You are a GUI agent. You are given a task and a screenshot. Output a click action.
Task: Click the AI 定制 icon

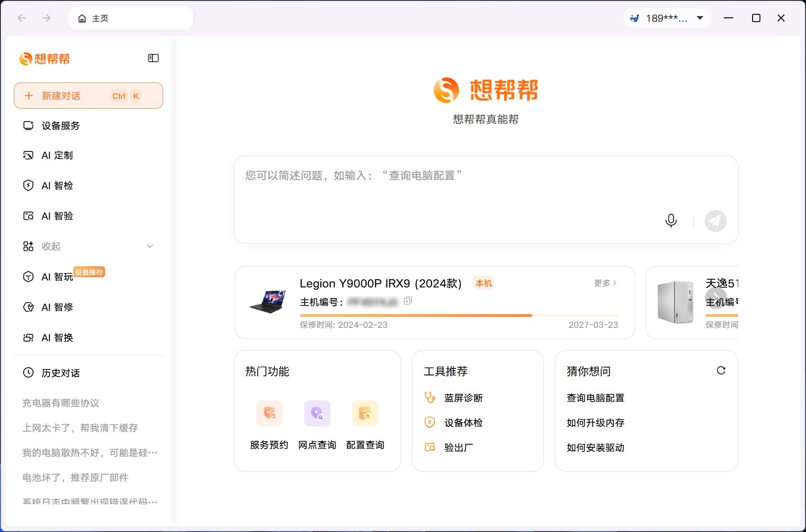tap(28, 155)
